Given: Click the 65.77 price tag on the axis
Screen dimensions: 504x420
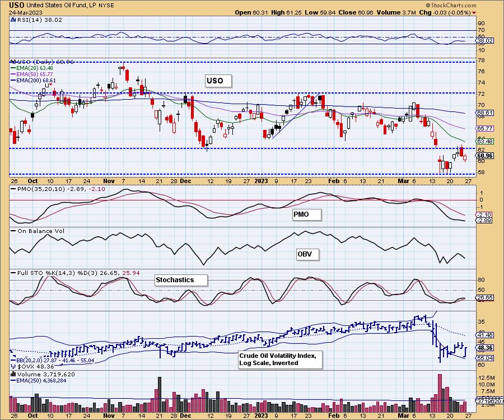Looking at the screenshot, I should [486, 129].
